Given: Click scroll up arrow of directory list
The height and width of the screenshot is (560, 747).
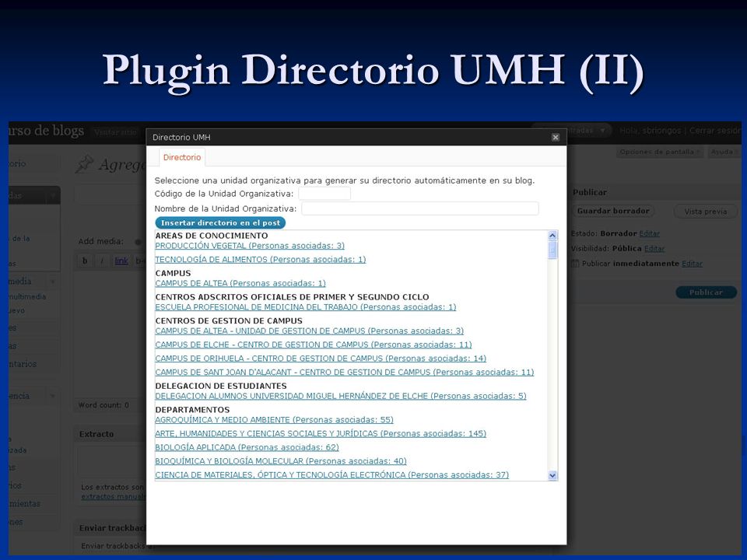Looking at the screenshot, I should point(552,235).
